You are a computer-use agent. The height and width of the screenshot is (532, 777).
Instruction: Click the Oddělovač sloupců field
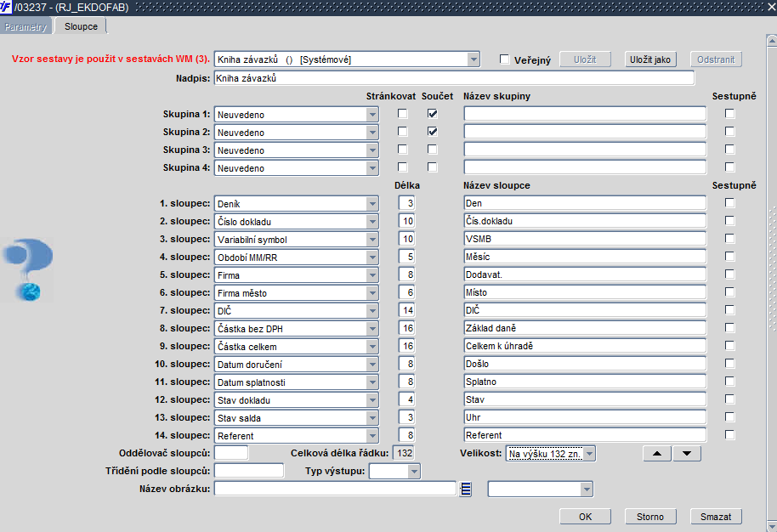click(x=231, y=453)
